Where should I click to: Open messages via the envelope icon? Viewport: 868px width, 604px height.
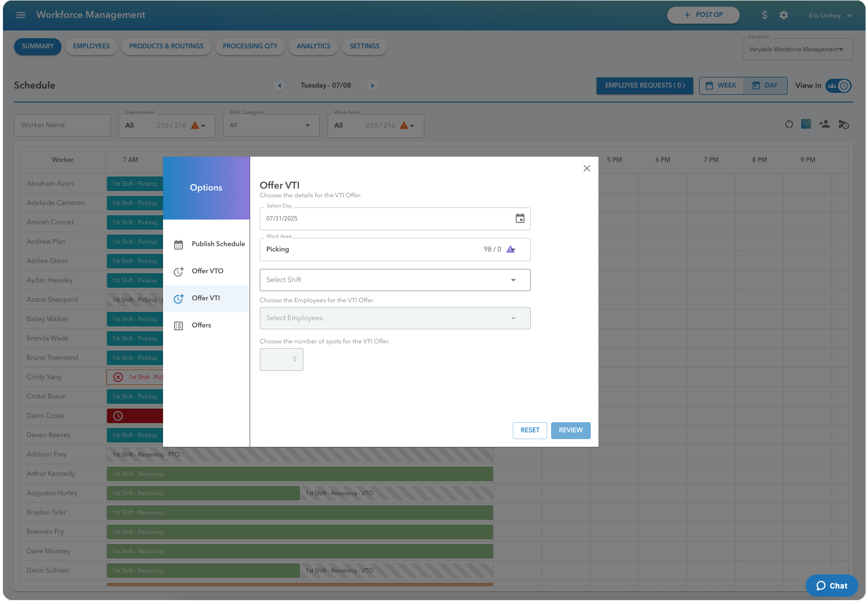806,124
